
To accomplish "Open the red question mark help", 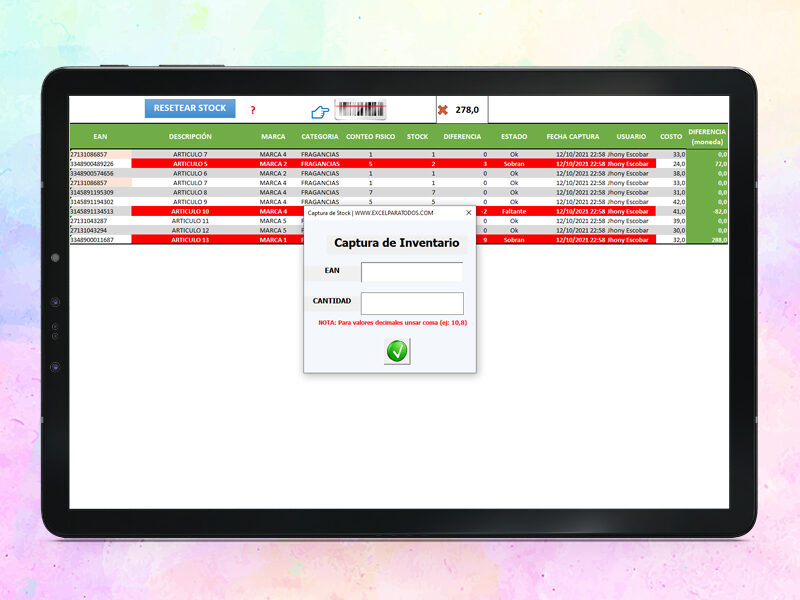I will pyautogui.click(x=253, y=110).
